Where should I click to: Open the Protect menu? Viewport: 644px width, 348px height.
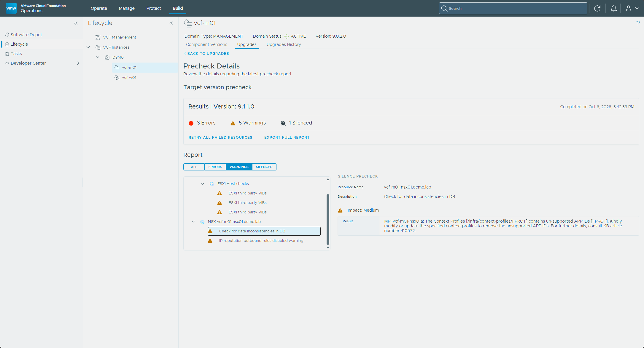coord(154,8)
